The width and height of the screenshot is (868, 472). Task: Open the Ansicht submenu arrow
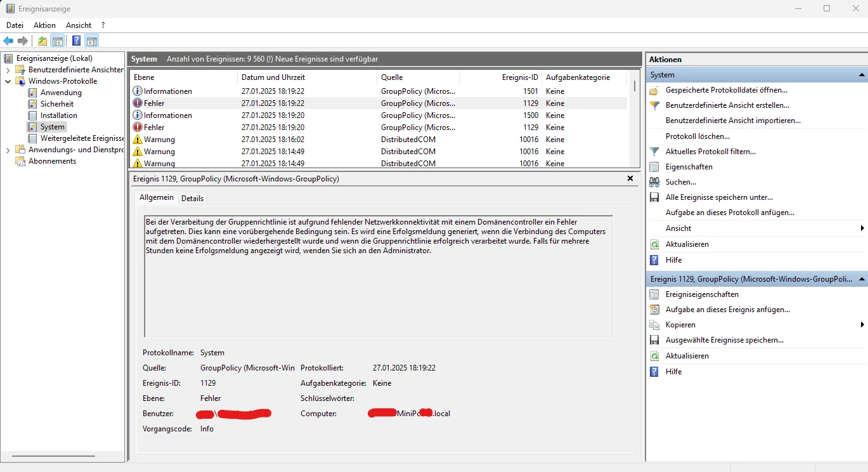862,228
